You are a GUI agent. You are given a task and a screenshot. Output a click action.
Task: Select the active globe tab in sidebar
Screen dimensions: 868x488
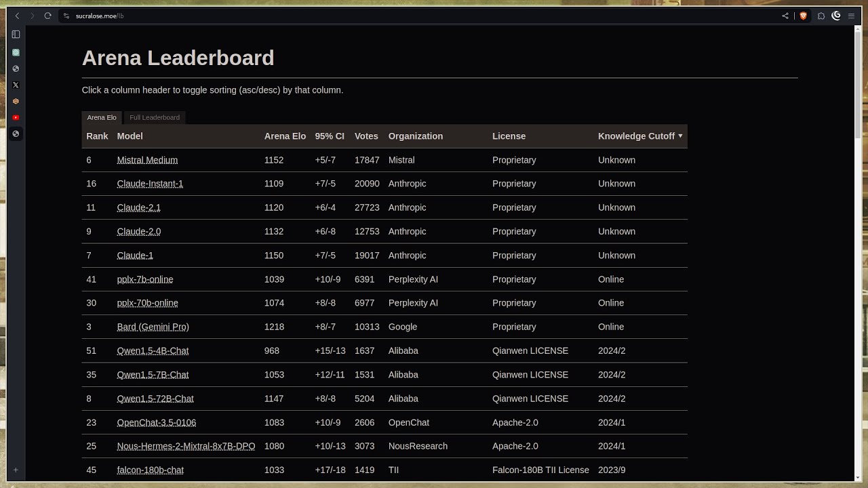tap(16, 134)
